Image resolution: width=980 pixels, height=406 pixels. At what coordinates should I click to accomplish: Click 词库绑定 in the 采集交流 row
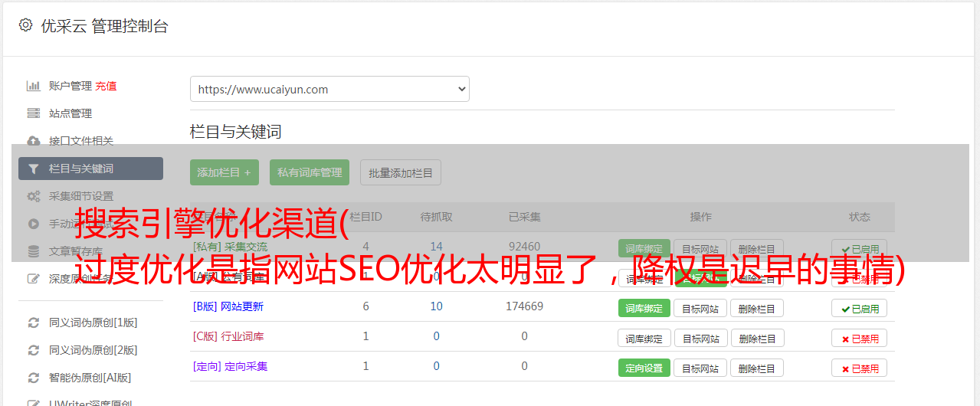click(644, 248)
